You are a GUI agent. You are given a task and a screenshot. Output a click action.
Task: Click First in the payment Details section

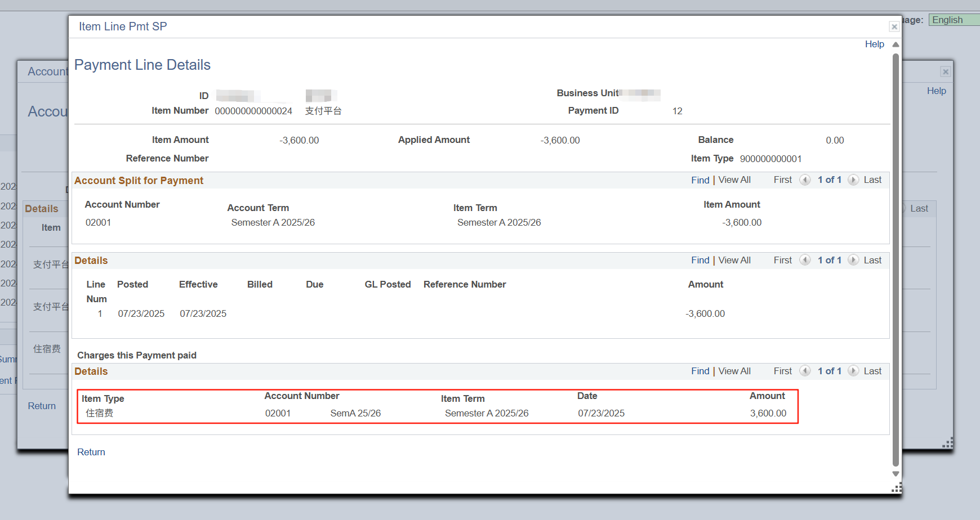[783, 260]
